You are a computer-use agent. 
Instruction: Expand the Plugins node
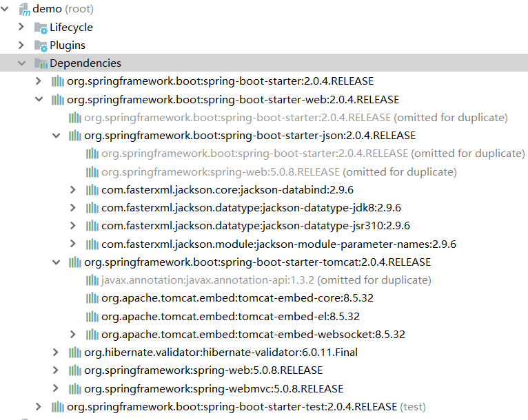(22, 45)
